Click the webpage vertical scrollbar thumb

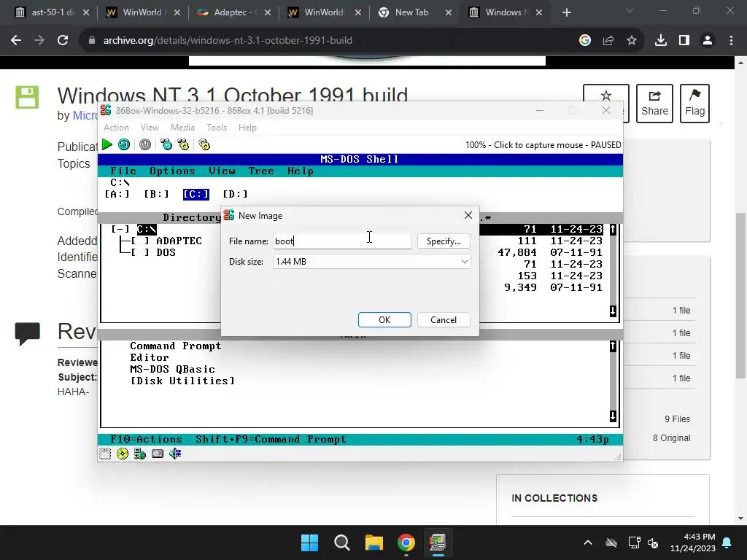pyautogui.click(x=740, y=295)
